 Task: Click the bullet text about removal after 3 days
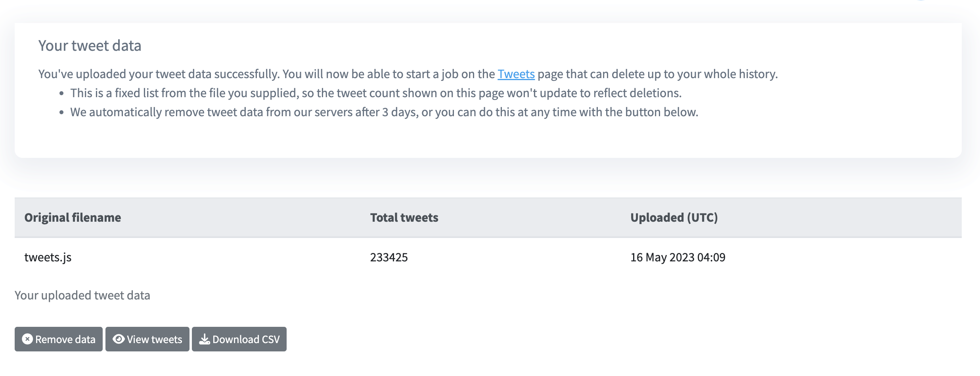click(x=384, y=112)
